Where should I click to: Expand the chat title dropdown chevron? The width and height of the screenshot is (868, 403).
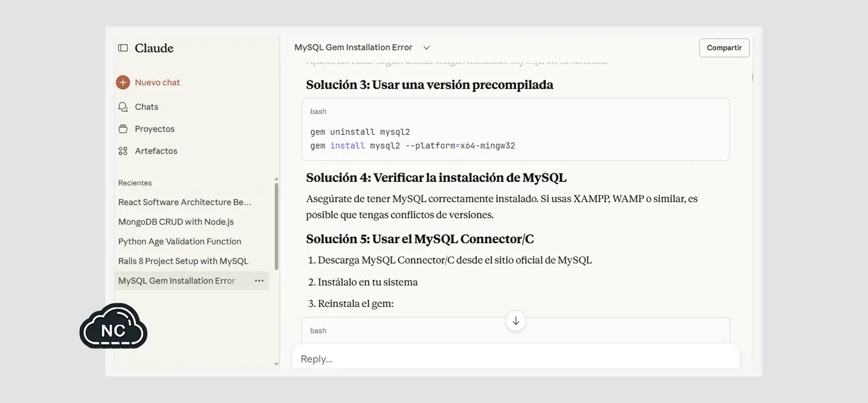click(x=426, y=47)
